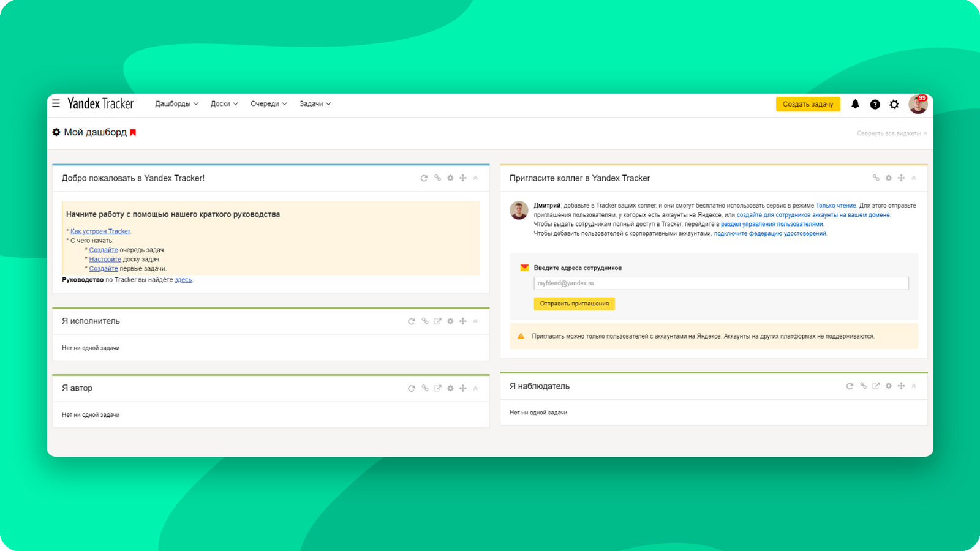
Task: Open settings of Добро пожаловать widget
Action: (450, 178)
